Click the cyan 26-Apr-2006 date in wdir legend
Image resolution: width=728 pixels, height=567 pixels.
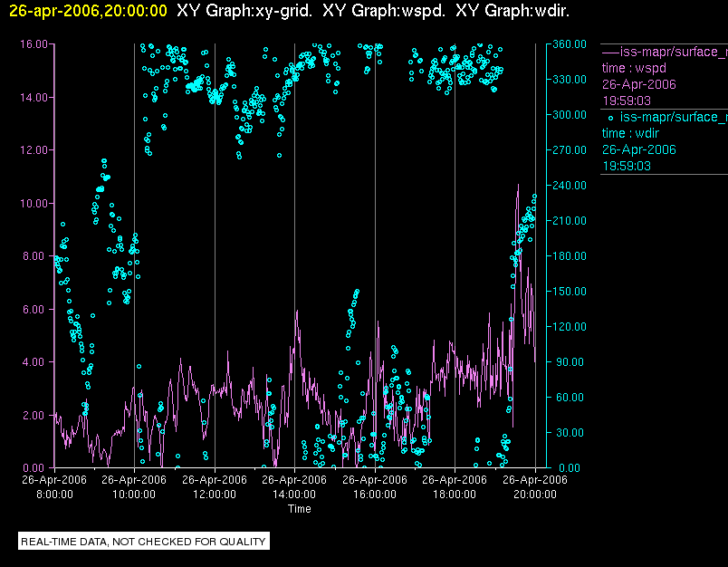point(638,149)
